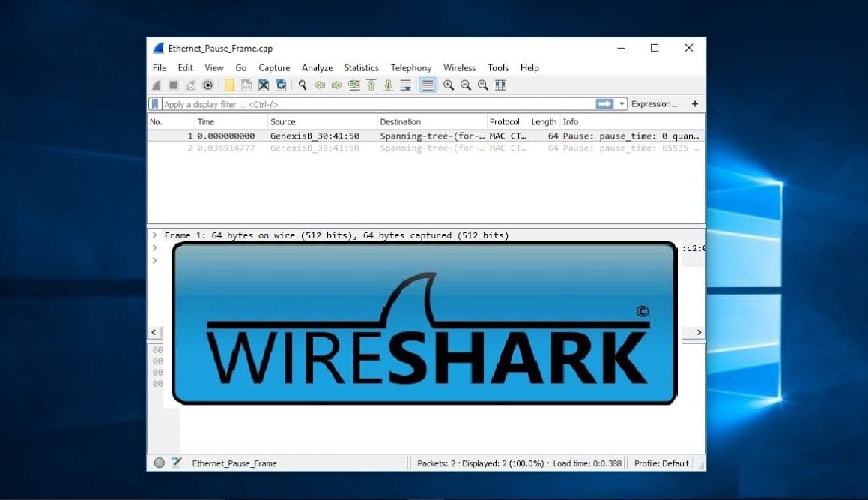Apply the display filter arrow button
Image resolution: width=868 pixels, height=500 pixels.
(604, 103)
